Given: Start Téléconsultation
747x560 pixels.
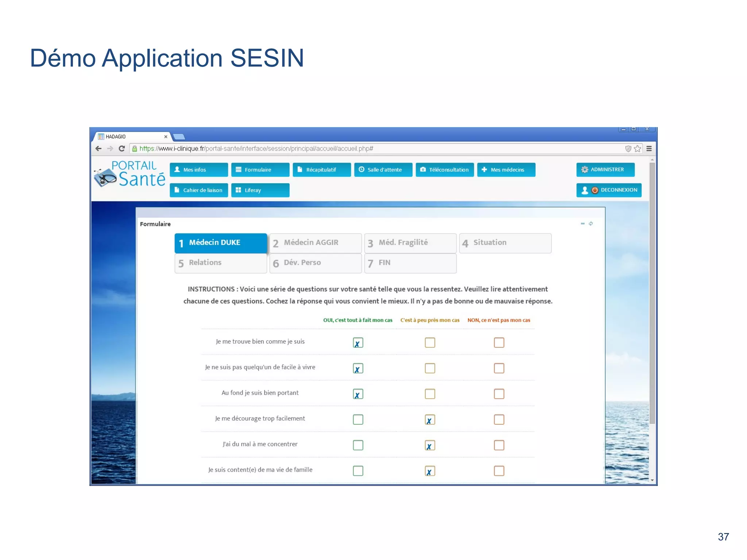Looking at the screenshot, I should pos(445,170).
